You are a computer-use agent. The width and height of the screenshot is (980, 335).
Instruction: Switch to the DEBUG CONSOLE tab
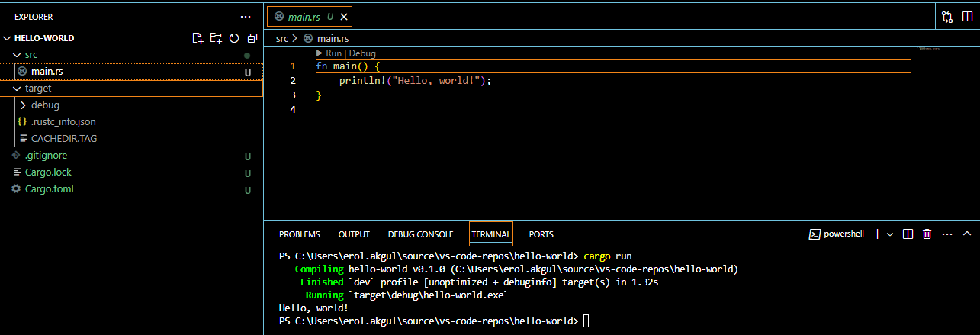420,234
